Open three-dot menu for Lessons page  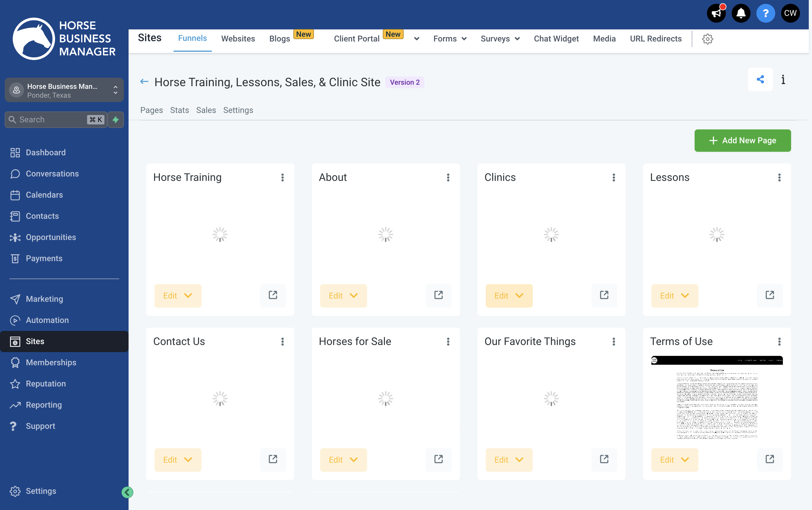(x=779, y=177)
